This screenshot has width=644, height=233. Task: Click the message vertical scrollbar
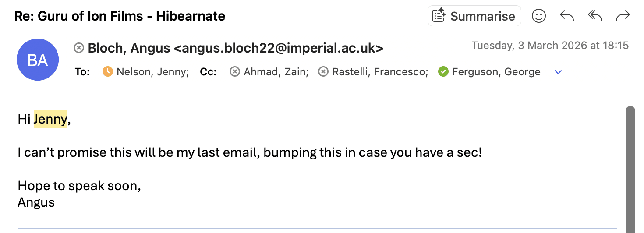pos(630,166)
